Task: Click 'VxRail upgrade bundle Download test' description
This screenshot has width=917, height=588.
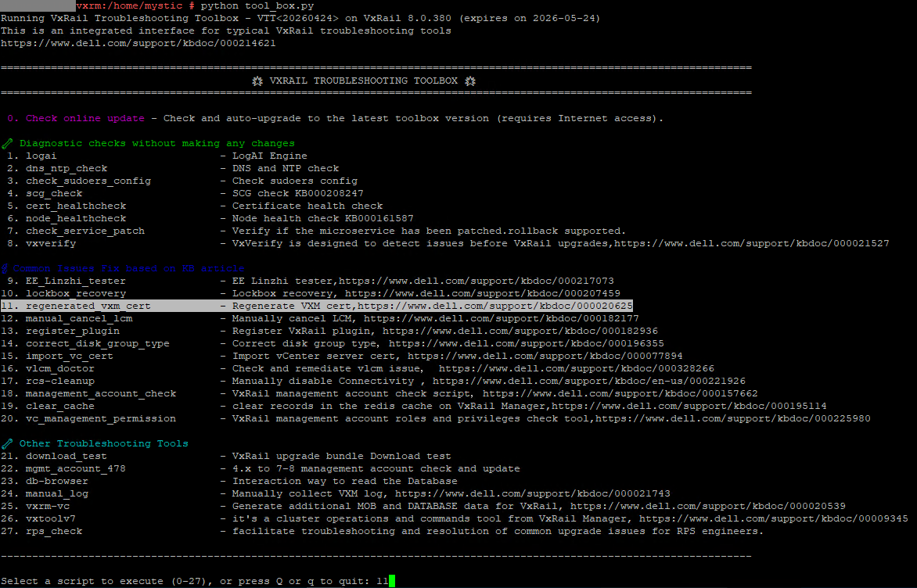Action: click(342, 456)
